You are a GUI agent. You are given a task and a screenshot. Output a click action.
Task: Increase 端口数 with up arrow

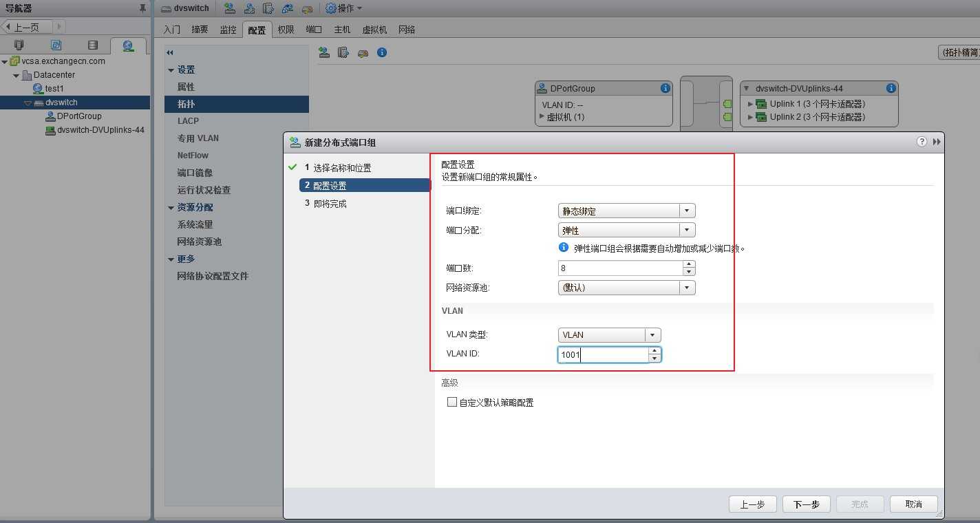coord(689,264)
